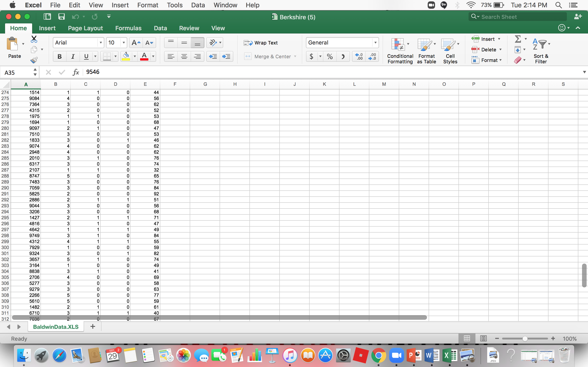Open Cell Styles gallery
Viewport: 588px width, 367px height.
pyautogui.click(x=450, y=50)
